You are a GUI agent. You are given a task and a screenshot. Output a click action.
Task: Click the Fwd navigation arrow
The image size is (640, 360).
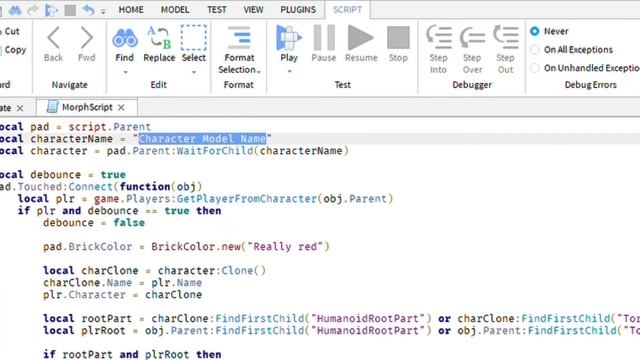point(87,38)
